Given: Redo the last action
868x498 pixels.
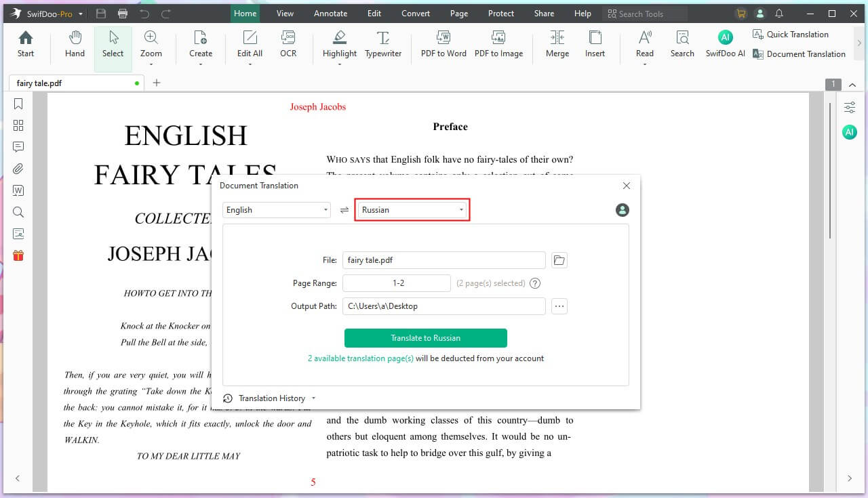Looking at the screenshot, I should tap(166, 14).
